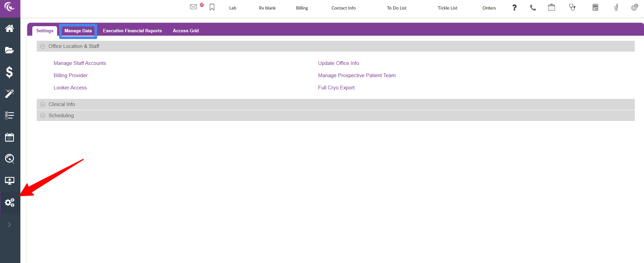Open the Looker Access link
The image size is (644, 263).
pyautogui.click(x=70, y=88)
